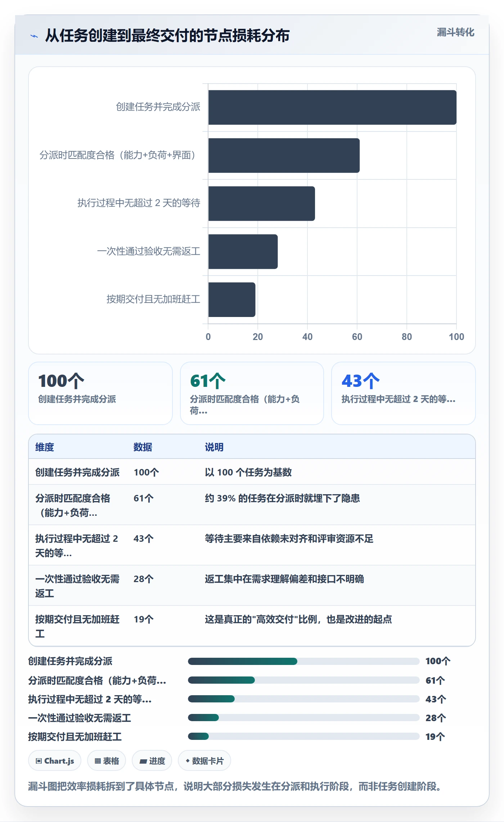Click the 分派时匹配度合格 chart bar
This screenshot has width=504, height=822.
[284, 155]
